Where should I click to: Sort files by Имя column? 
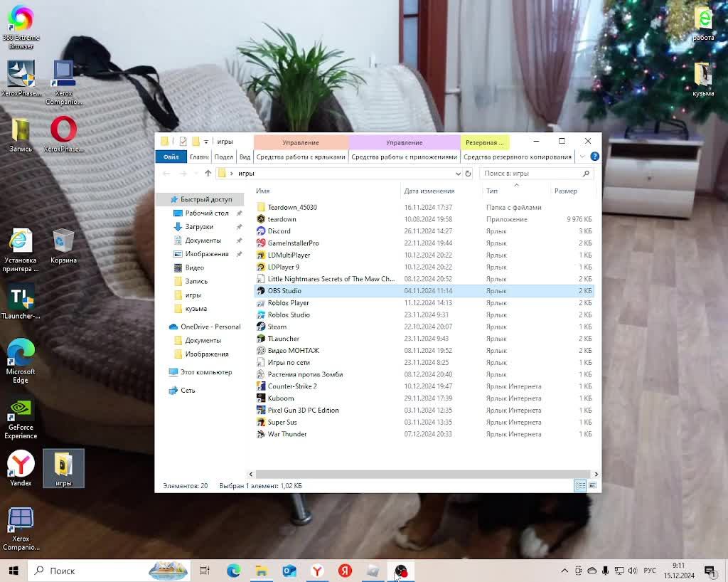[327, 191]
